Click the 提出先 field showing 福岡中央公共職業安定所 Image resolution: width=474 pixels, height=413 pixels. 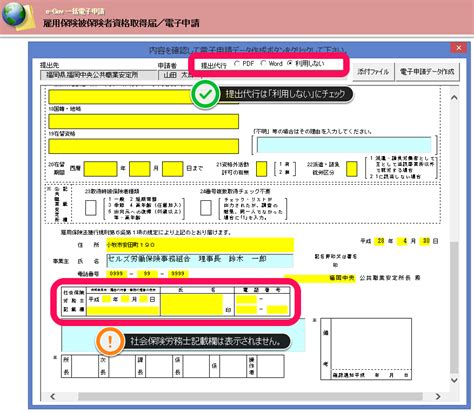click(x=99, y=75)
